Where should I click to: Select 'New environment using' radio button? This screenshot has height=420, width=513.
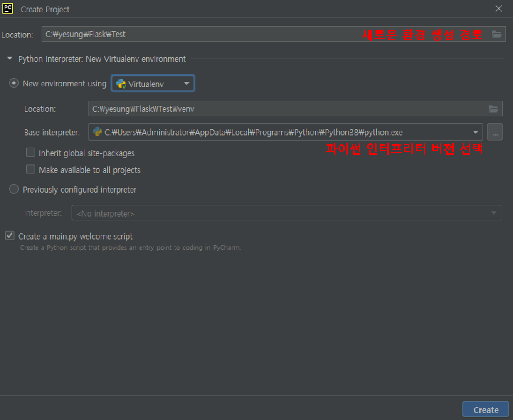[14, 83]
